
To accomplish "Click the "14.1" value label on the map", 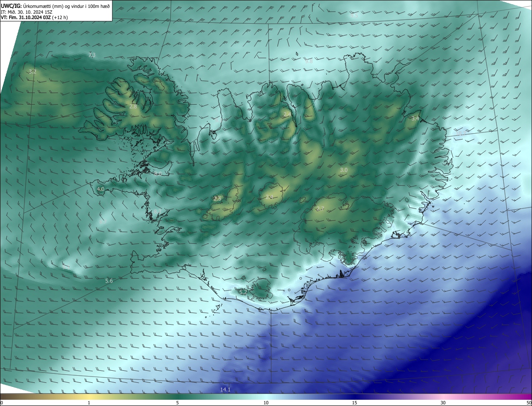I will click(x=225, y=389).
